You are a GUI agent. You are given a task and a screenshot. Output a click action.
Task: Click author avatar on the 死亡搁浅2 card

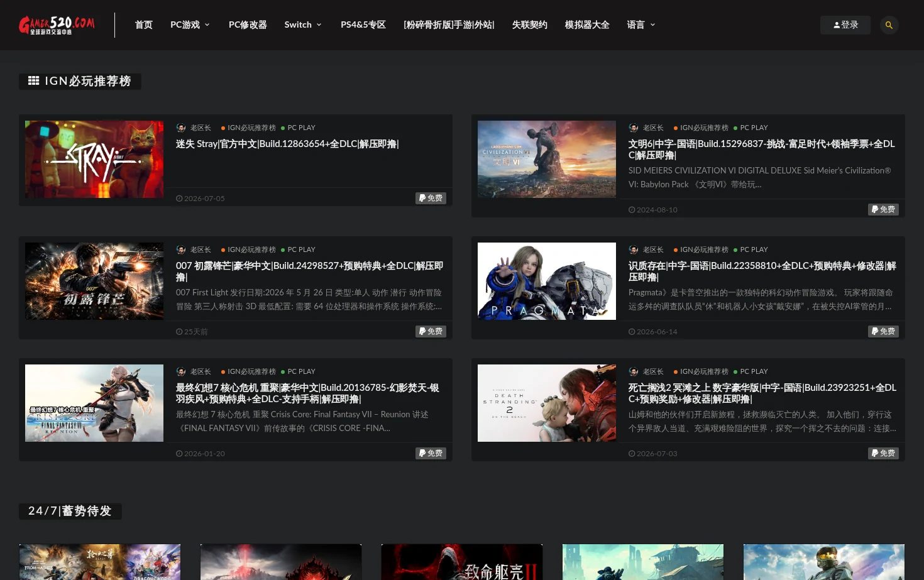(x=634, y=371)
